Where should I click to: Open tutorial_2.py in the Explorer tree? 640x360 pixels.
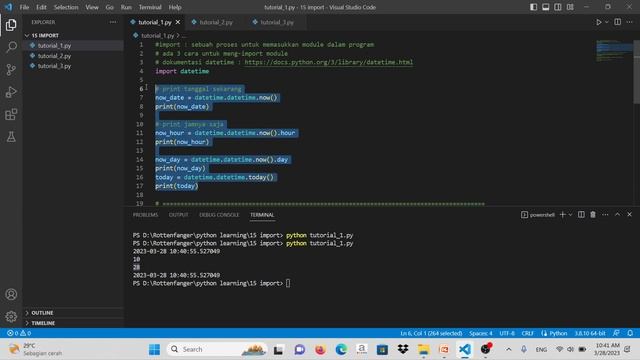pos(73,56)
